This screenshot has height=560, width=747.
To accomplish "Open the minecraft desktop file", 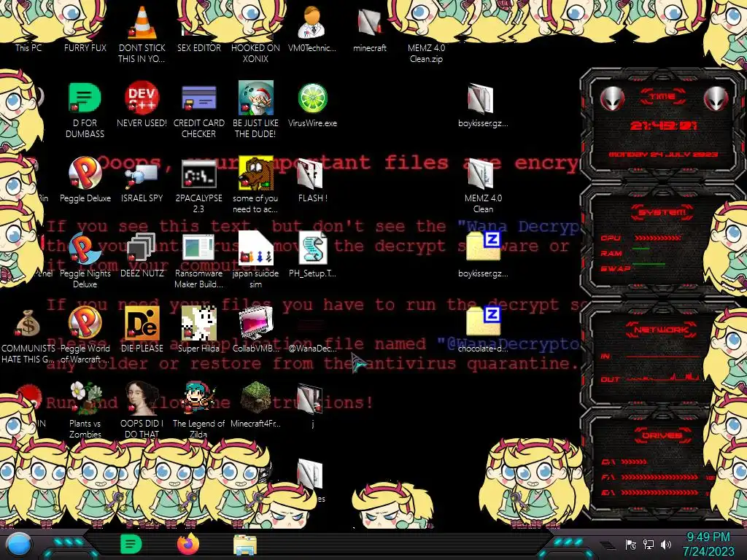I will (x=370, y=28).
